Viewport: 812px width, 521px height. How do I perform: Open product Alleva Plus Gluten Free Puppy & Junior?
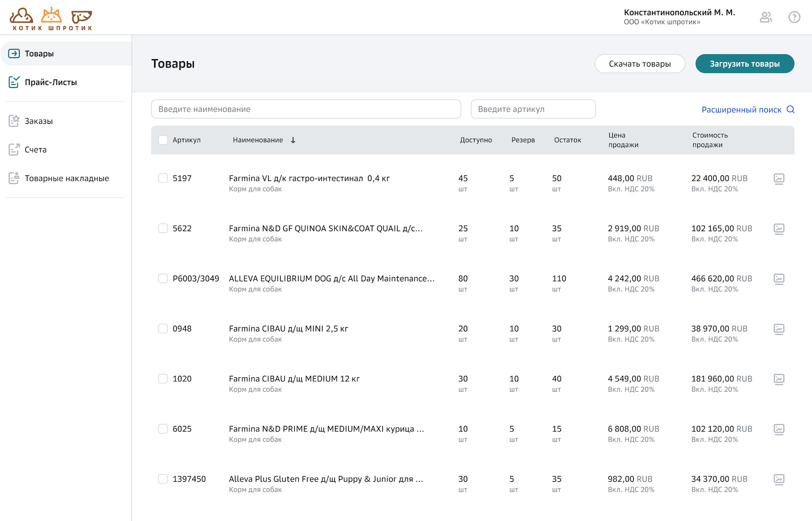click(326, 479)
